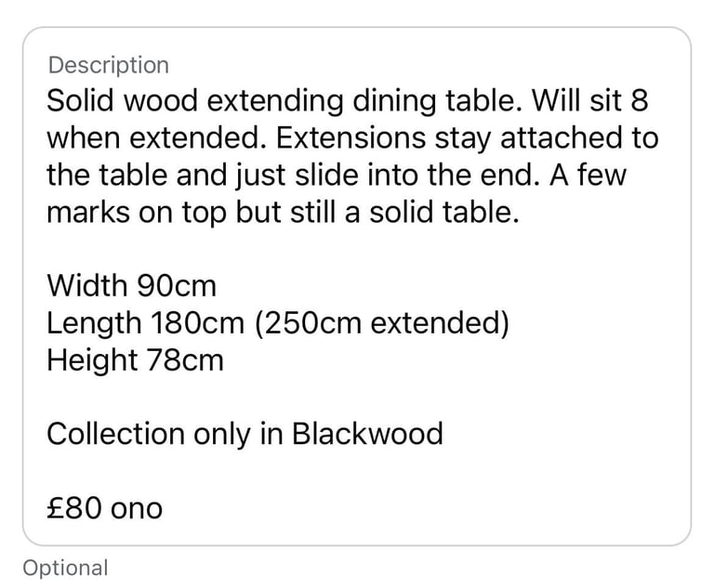Viewport: 714px width, 588px height.
Task: Click inside the Description text field
Action: 357,286
